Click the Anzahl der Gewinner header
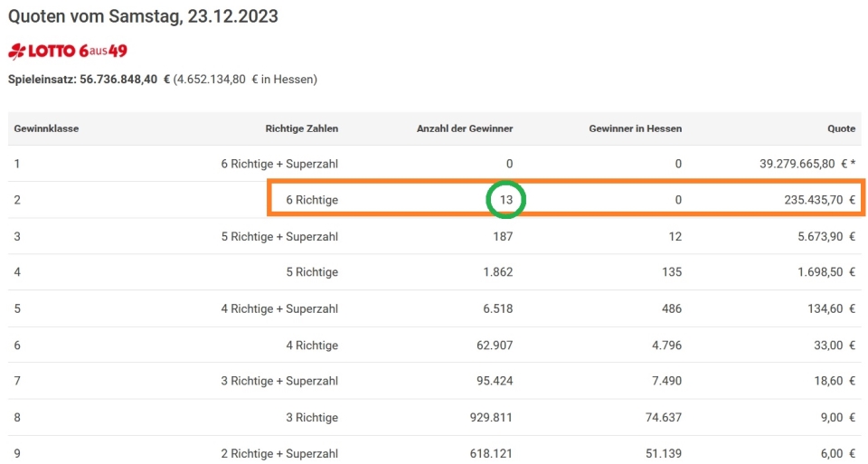 [465, 128]
